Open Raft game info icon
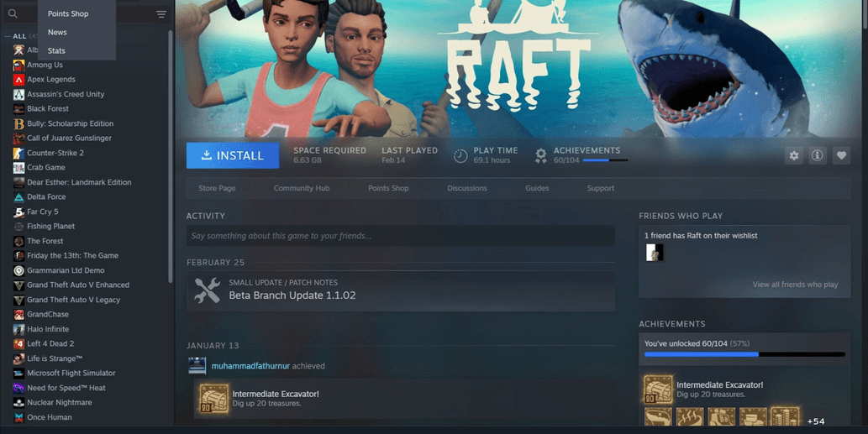This screenshot has height=434, width=868. [817, 156]
